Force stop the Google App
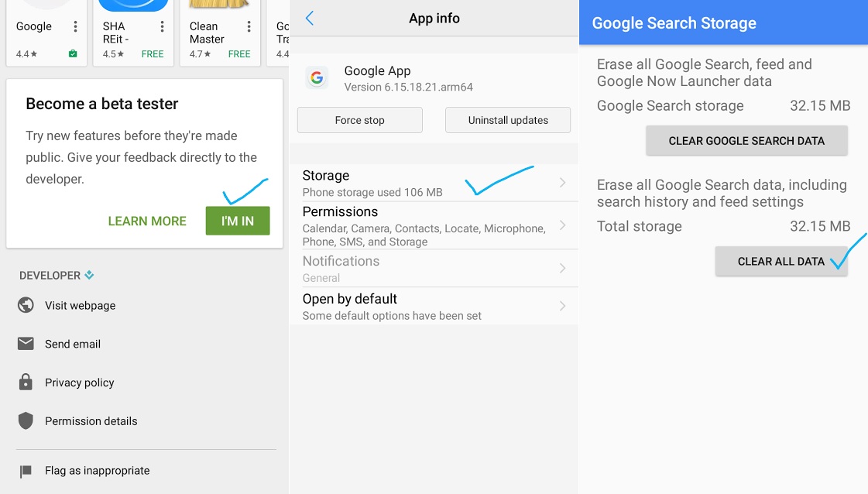 click(360, 120)
